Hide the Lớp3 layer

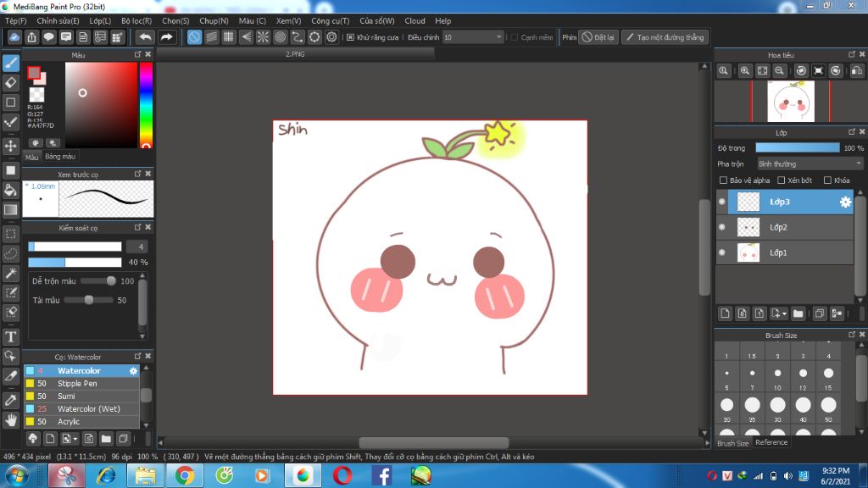coord(722,202)
